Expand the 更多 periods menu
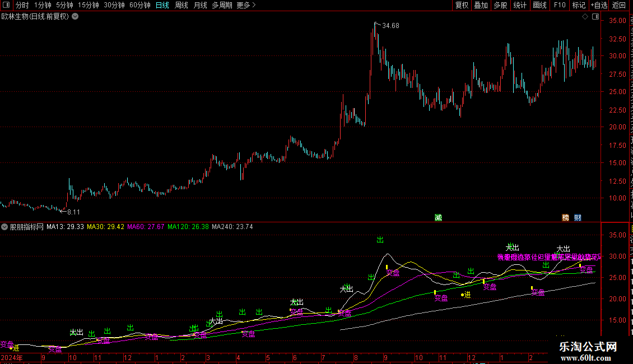This screenshot has height=364, width=633. tap(246, 5)
